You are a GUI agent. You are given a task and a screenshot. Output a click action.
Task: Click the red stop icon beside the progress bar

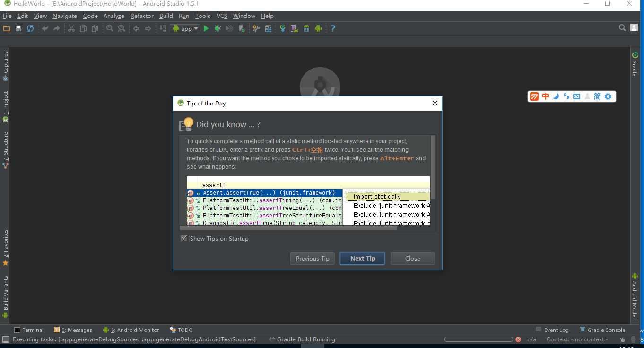[x=518, y=339]
